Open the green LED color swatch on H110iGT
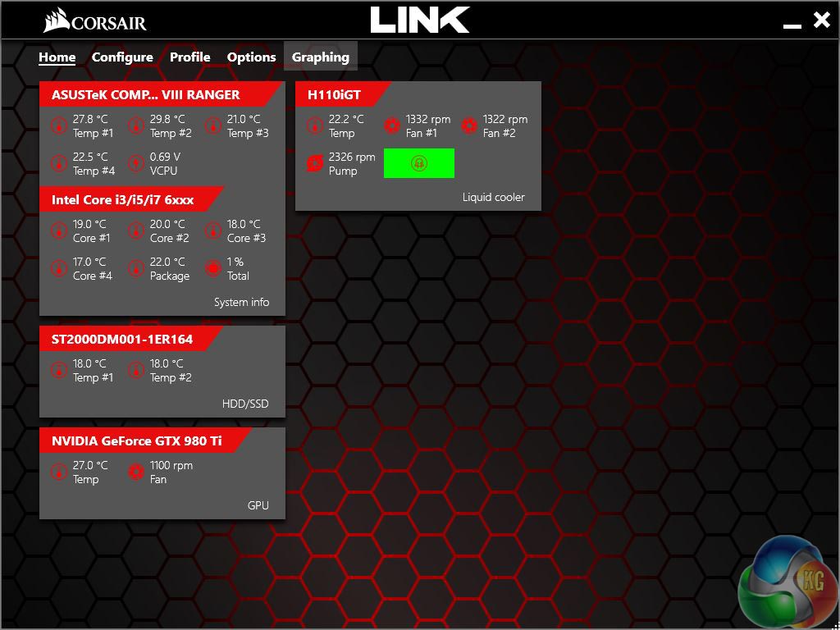Image resolution: width=840 pixels, height=630 pixels. pyautogui.click(x=419, y=163)
